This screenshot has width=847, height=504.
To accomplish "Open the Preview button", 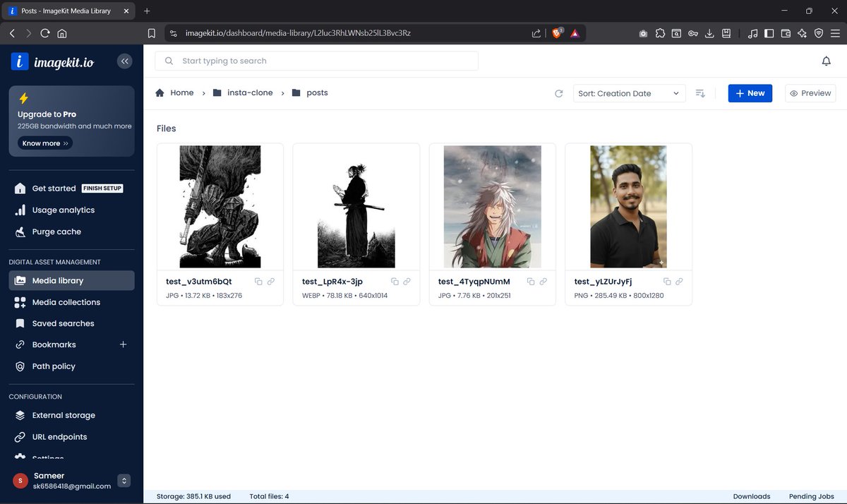I will pos(810,93).
